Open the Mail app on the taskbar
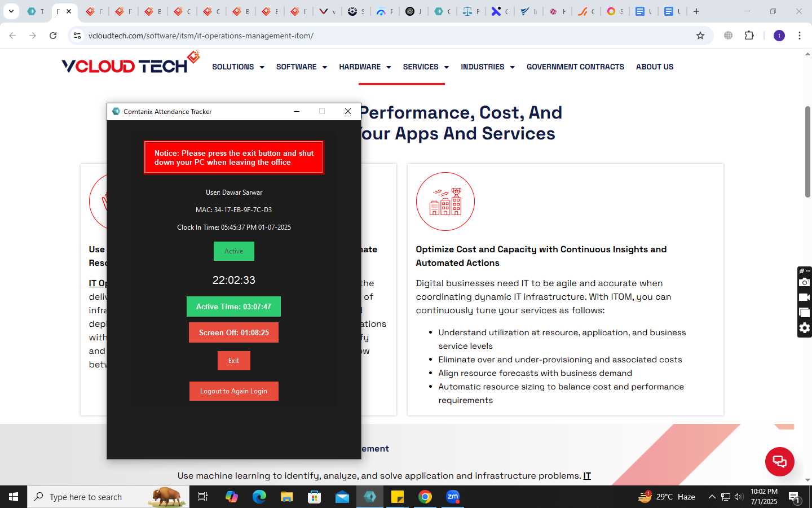 click(342, 497)
